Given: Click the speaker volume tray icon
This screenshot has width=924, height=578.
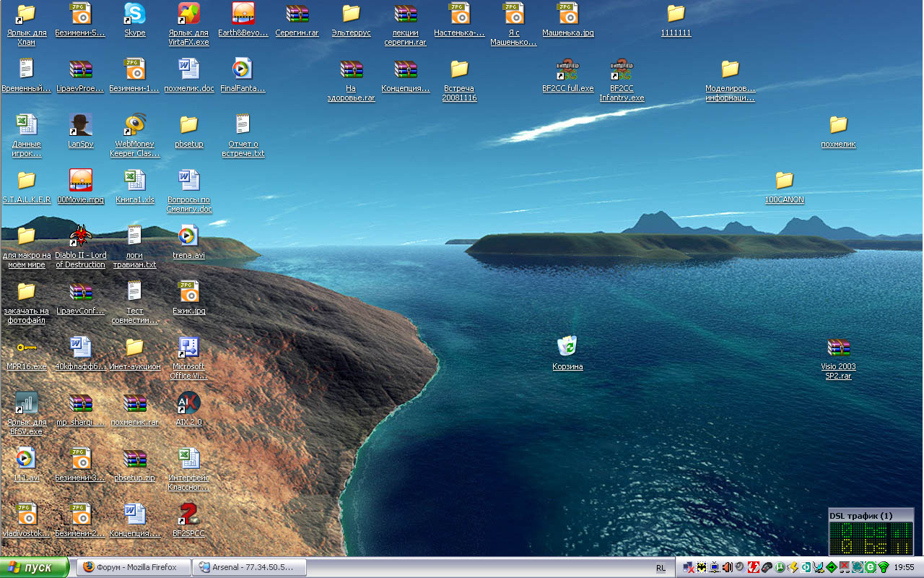Looking at the screenshot, I should (x=727, y=568).
